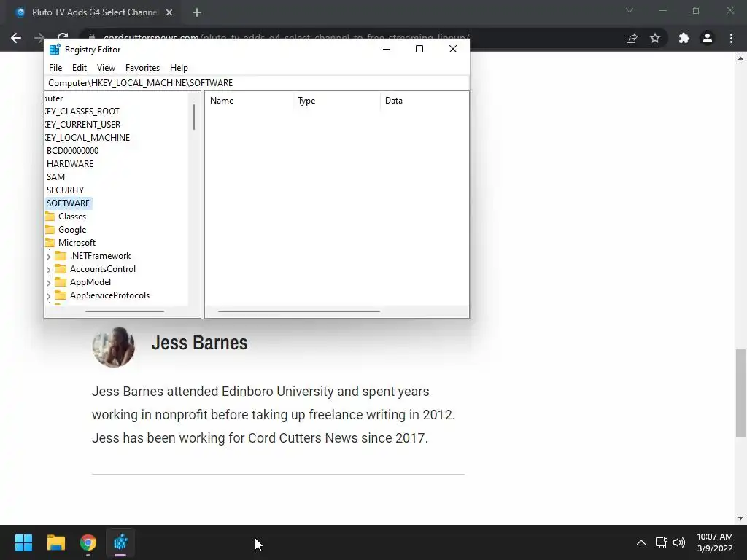Show hidden system tray icons
Viewport: 747px width, 560px height.
click(x=641, y=542)
